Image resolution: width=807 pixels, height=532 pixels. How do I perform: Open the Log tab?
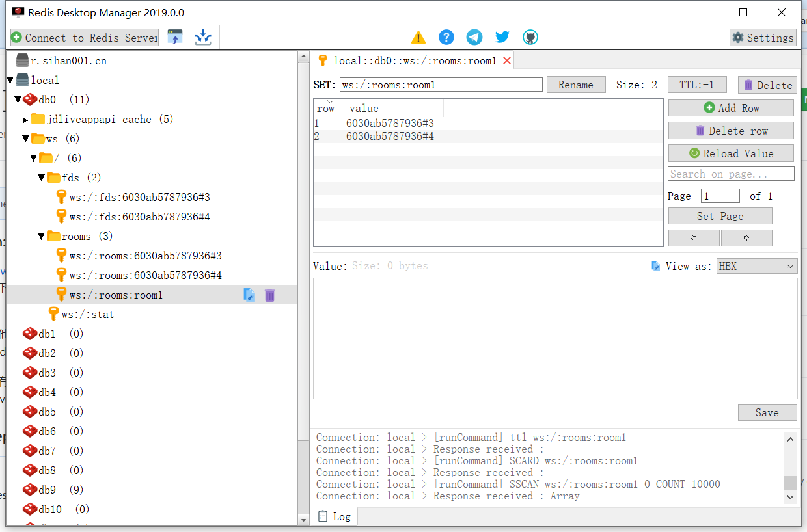(335, 516)
